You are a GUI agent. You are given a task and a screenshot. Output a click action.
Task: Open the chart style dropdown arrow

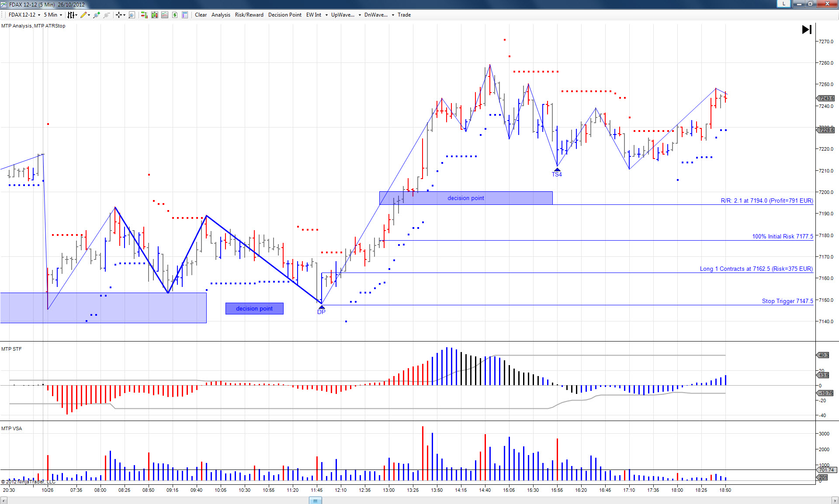coord(76,15)
